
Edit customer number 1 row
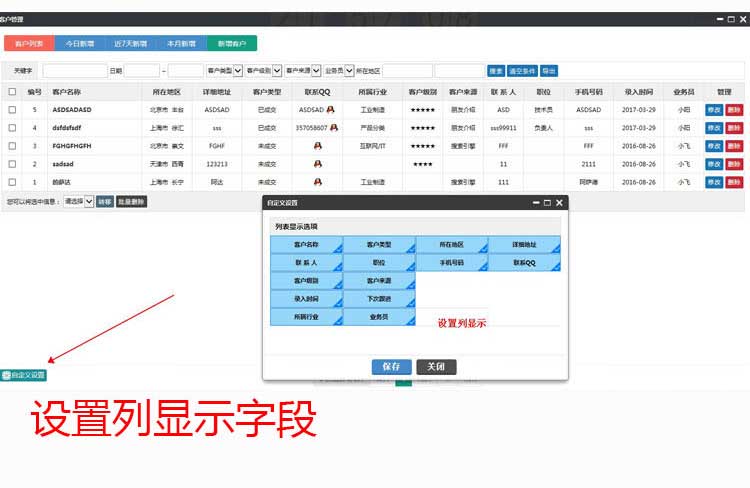pos(714,182)
